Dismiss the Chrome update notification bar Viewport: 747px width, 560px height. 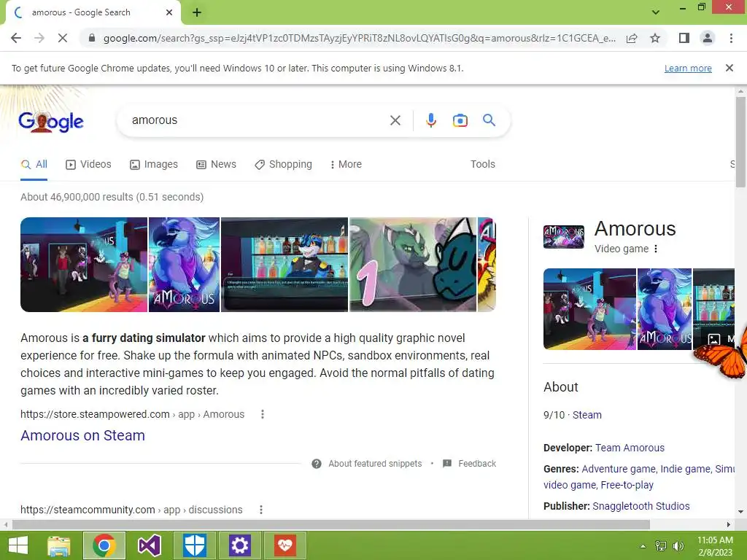tap(729, 68)
